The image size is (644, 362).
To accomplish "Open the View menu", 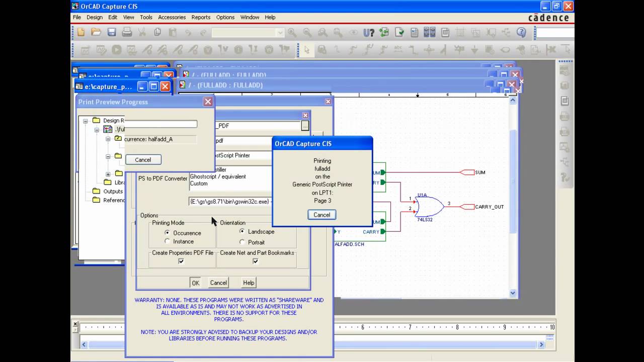I will point(129,17).
